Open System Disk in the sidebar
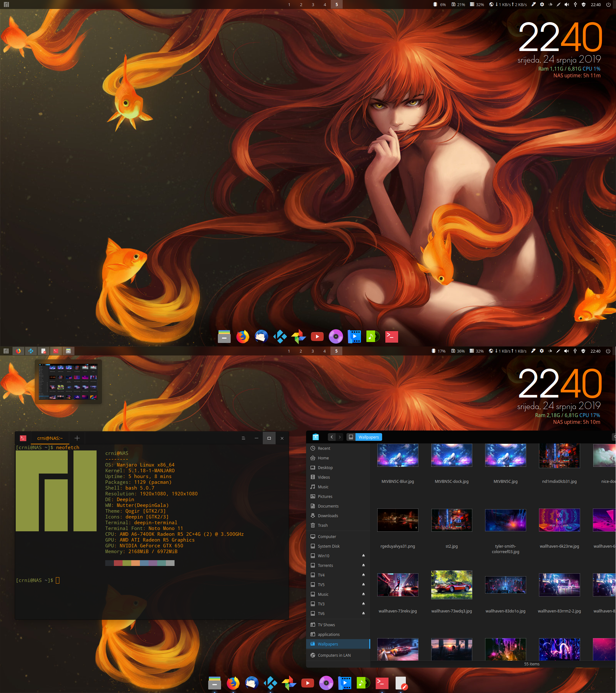The height and width of the screenshot is (693, 616). coord(338,546)
